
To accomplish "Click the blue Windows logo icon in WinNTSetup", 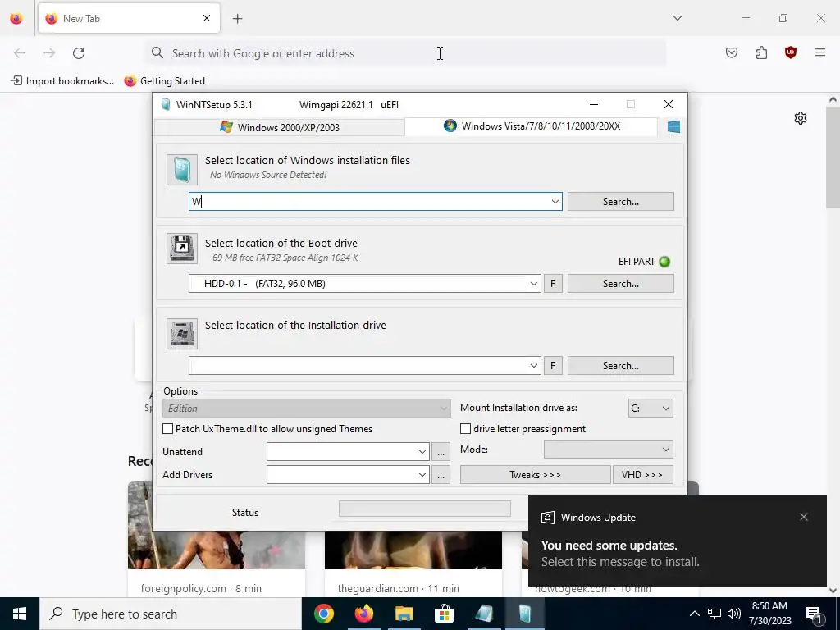I will tap(674, 127).
